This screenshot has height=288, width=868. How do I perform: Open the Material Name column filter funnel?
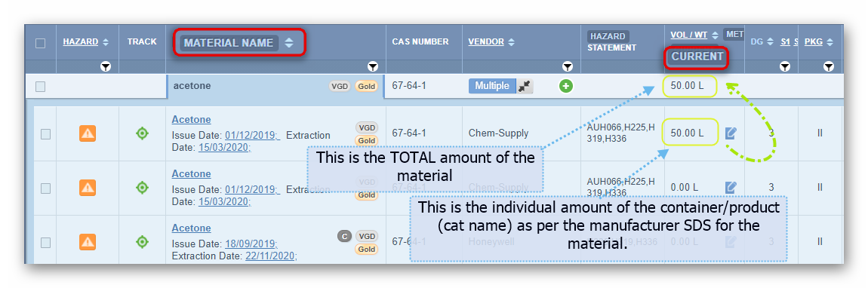373,67
